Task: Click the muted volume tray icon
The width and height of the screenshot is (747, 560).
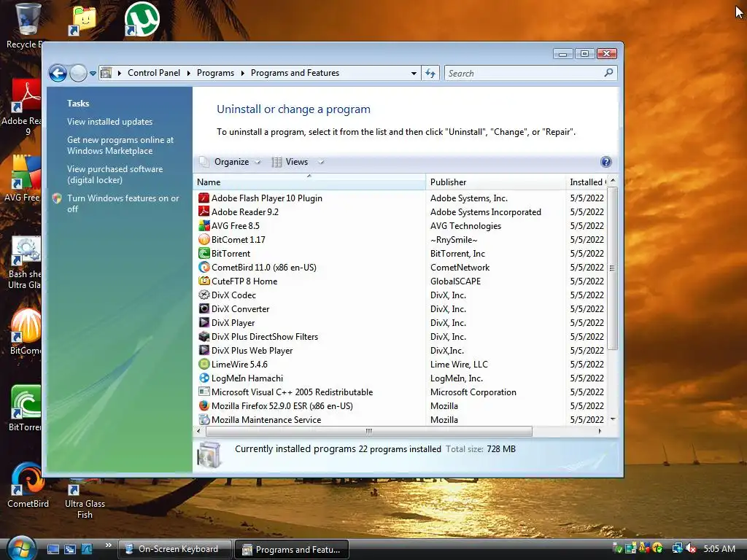Action: [x=690, y=548]
